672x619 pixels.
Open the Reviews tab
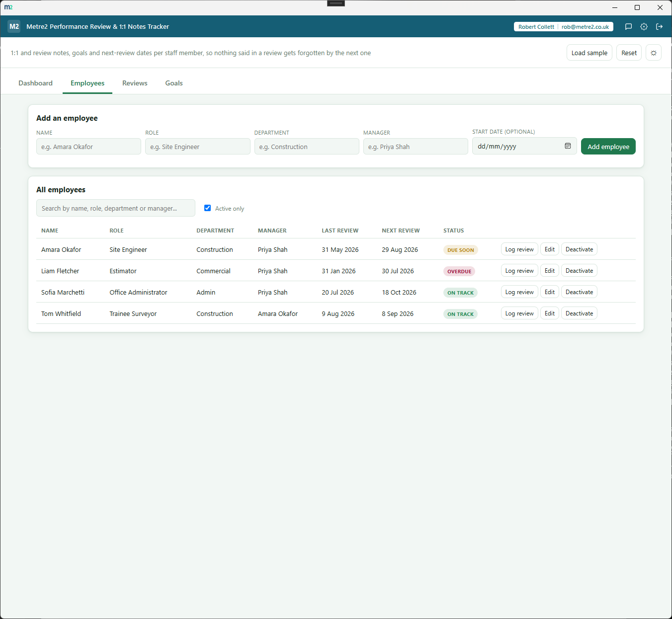pos(135,83)
